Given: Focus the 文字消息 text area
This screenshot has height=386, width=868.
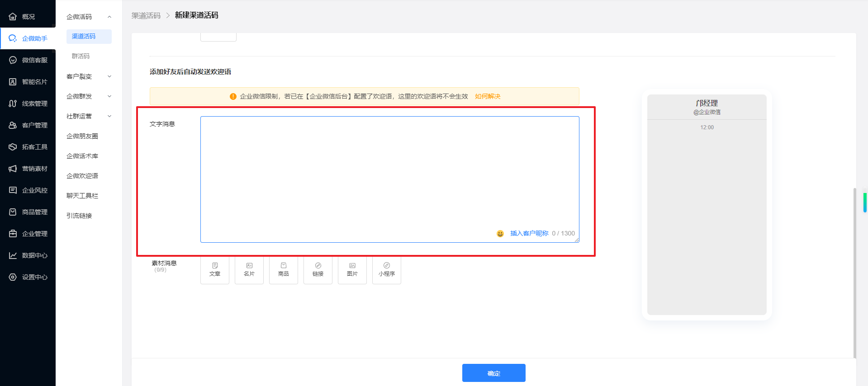Looking at the screenshot, I should (x=389, y=172).
